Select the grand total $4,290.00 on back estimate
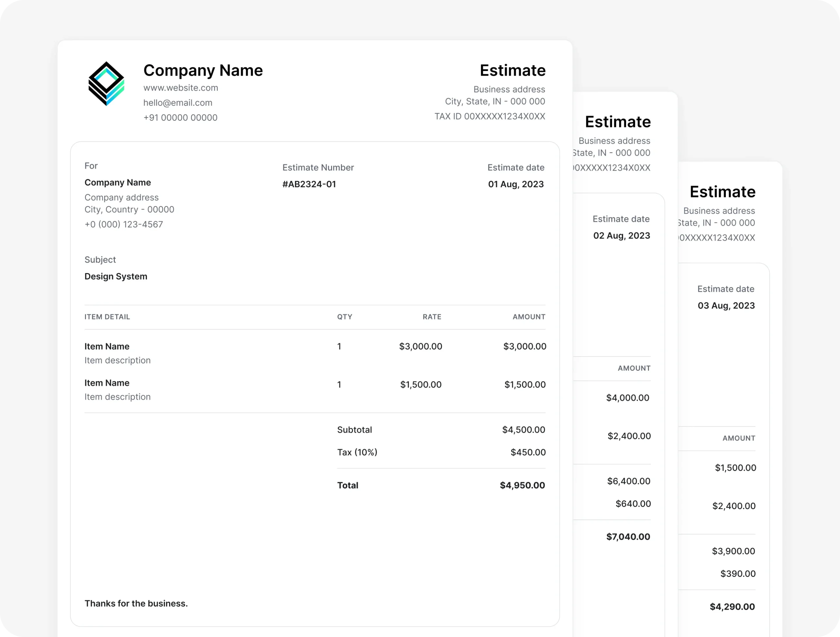Viewport: 840px width, 637px height. pos(732,606)
